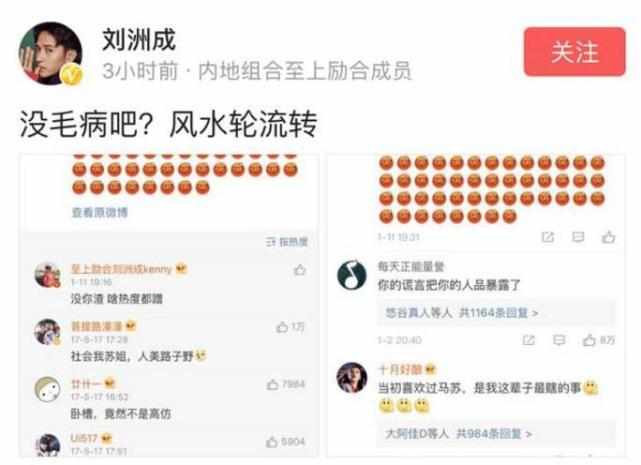Open 查看原微博 link

100,212
